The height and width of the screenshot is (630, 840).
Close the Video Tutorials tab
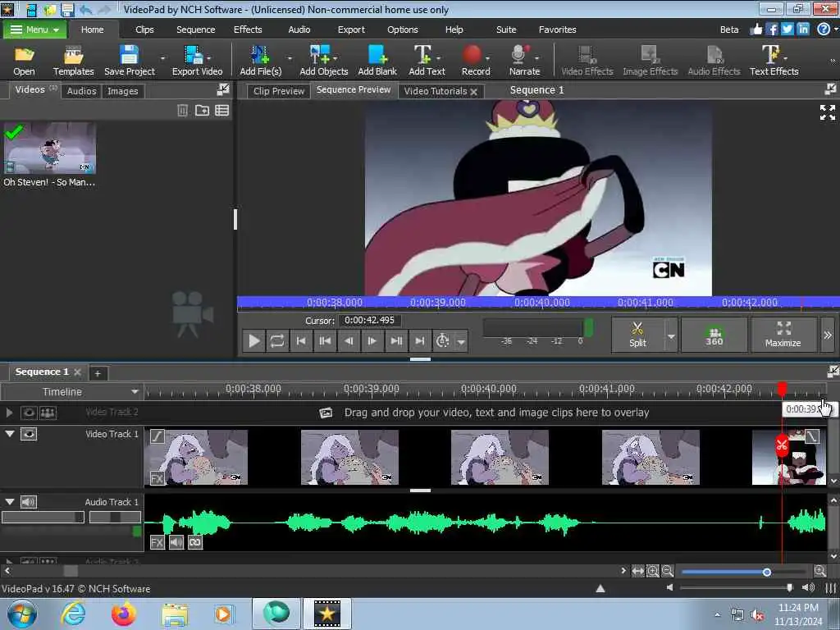(x=473, y=92)
